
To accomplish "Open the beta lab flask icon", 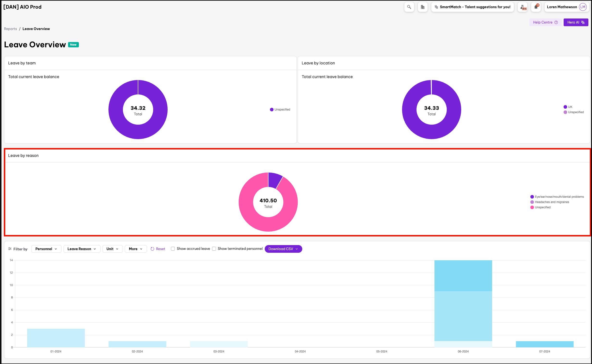I will click(x=522, y=7).
